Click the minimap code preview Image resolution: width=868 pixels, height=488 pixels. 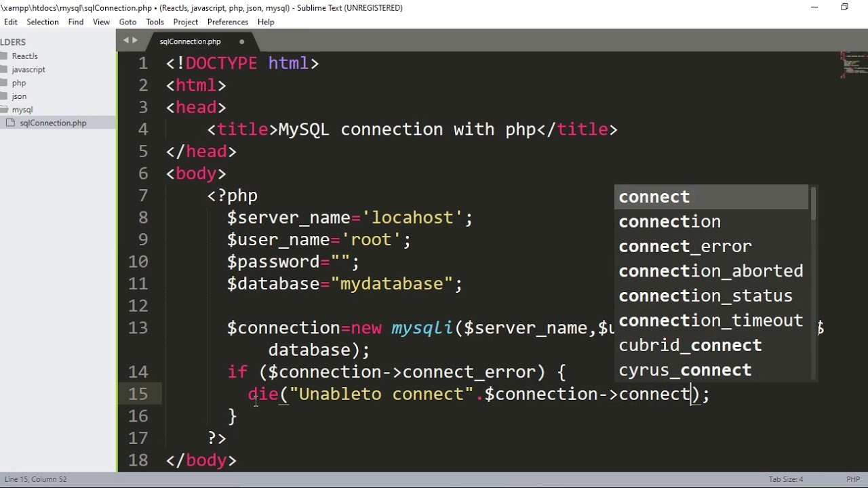853,65
